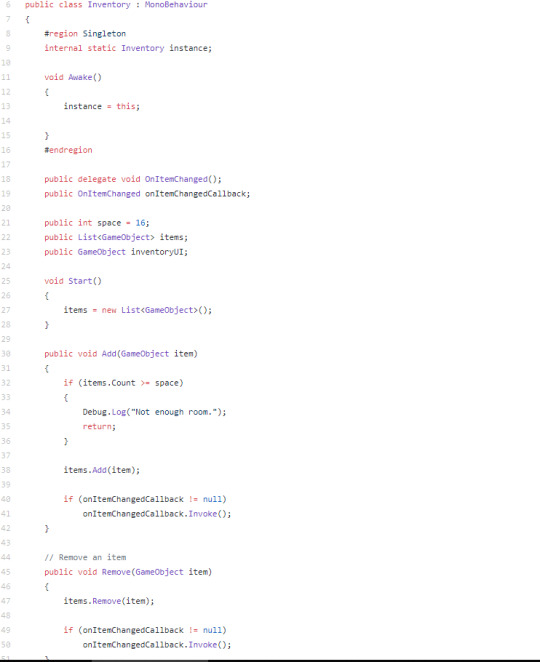Click line number 25 in the gutter
540x662 pixels.
pyautogui.click(x=6, y=281)
